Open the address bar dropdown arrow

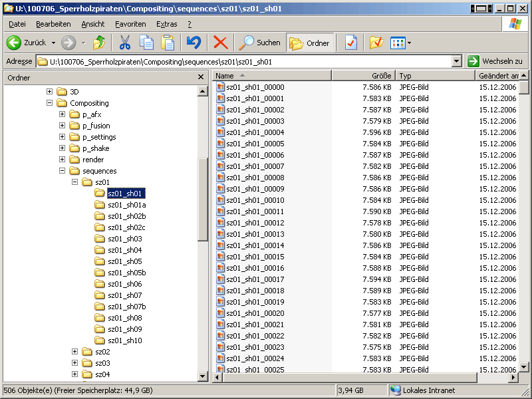456,61
